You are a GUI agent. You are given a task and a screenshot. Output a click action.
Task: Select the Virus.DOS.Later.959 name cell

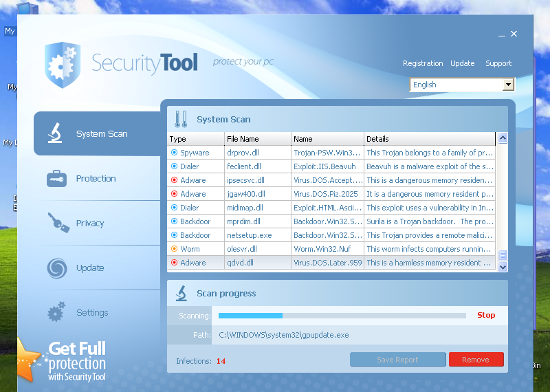(x=328, y=263)
